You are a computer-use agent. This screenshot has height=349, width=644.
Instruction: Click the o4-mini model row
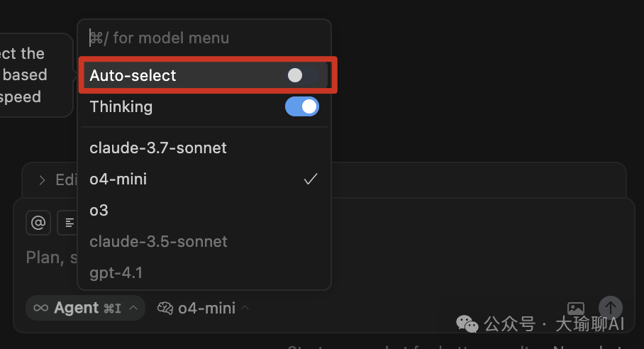click(204, 179)
